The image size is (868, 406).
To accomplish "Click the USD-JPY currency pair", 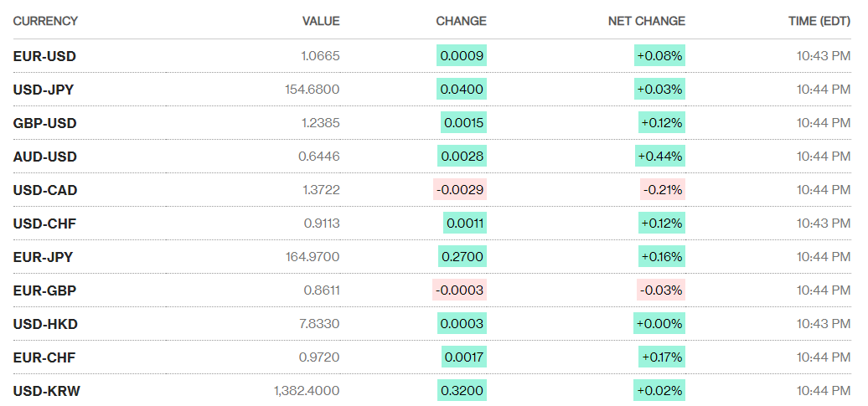I will pos(44,90).
